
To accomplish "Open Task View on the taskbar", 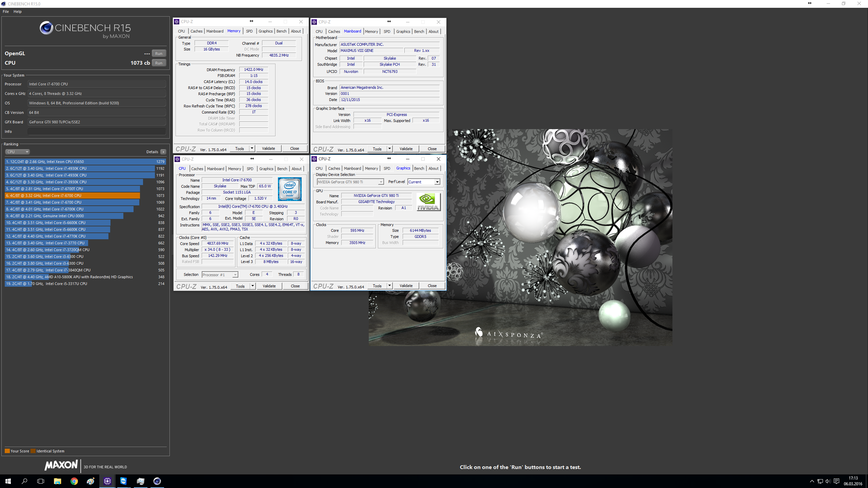I will (x=41, y=481).
